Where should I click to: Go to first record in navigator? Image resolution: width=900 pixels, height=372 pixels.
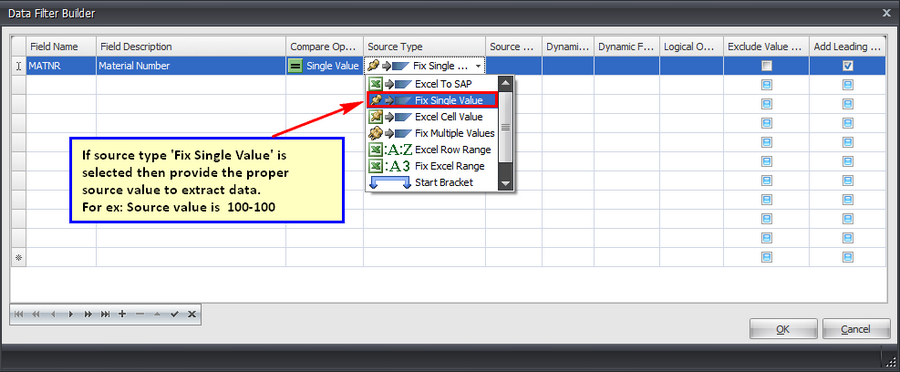(19, 314)
